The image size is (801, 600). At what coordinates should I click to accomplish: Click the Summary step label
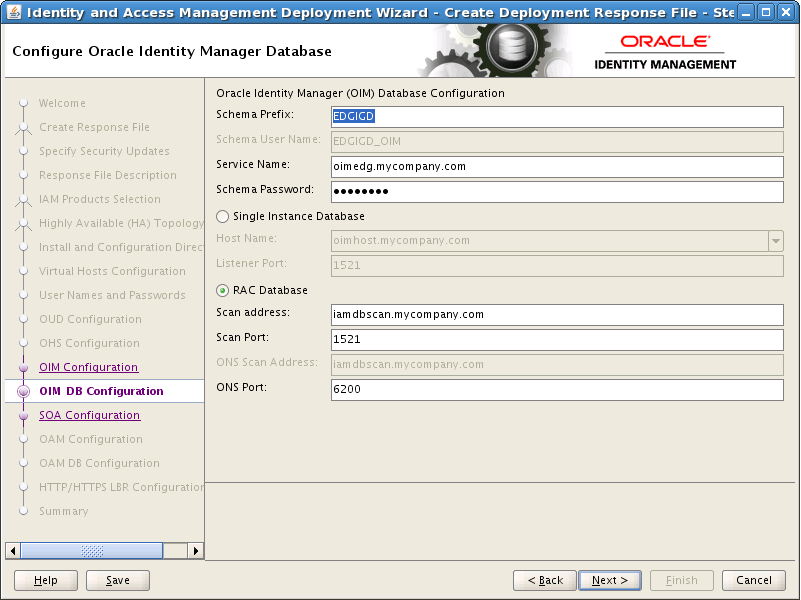[64, 511]
